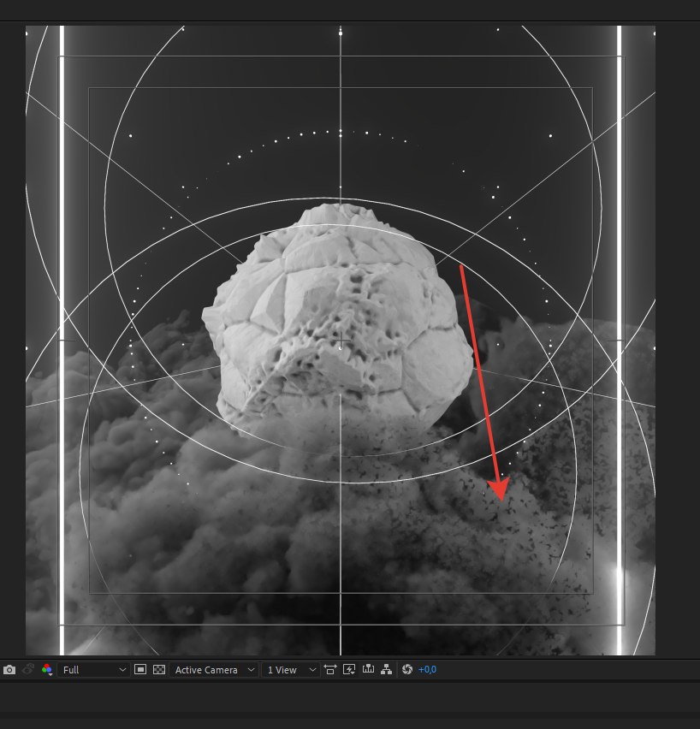The width and height of the screenshot is (700, 729).
Task: Click the +0,0 exposure value
Action: click(427, 669)
